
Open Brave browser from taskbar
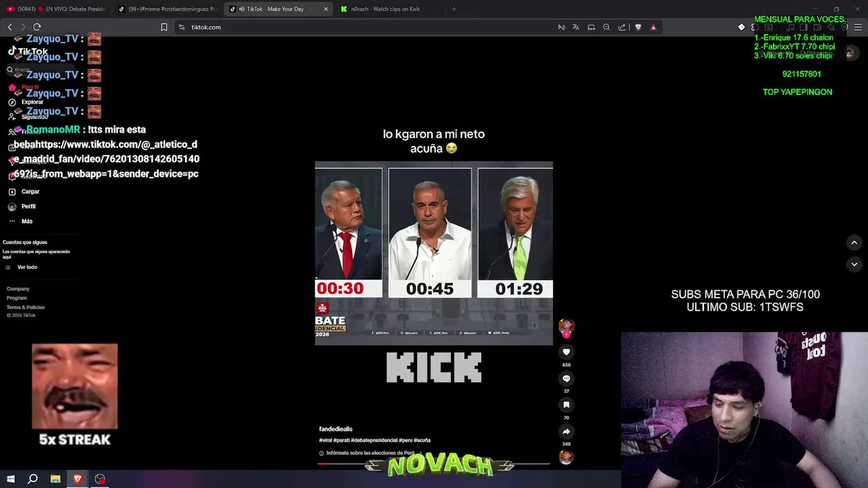(77, 479)
